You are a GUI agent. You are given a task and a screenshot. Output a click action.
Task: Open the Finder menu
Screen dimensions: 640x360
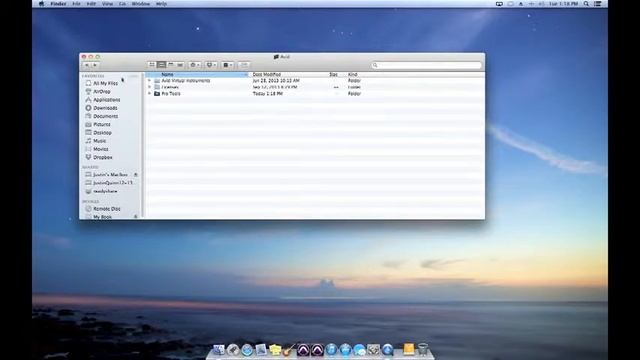click(x=58, y=4)
